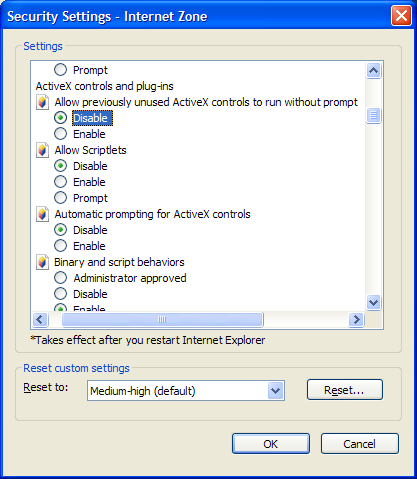417x479 pixels.
Task: Click the vertical scrollbar up arrow
Action: (373, 70)
